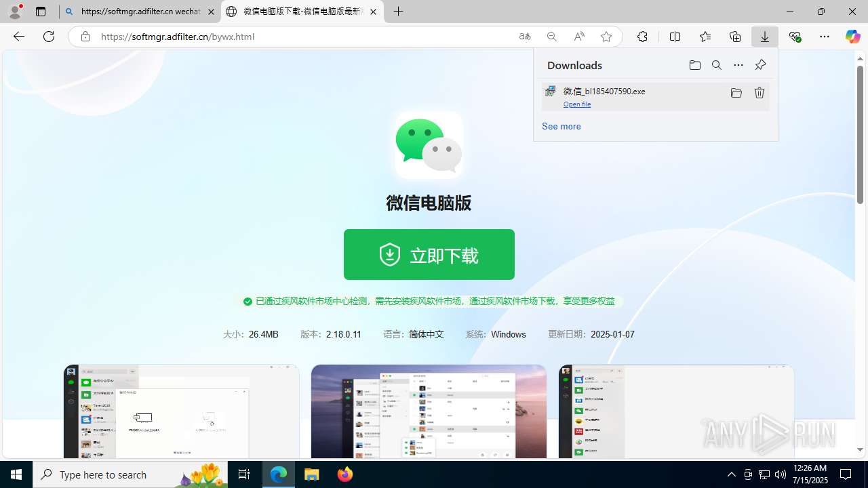868x488 pixels.
Task: Close the 微信电脑版下载 tab
Action: 373,12
